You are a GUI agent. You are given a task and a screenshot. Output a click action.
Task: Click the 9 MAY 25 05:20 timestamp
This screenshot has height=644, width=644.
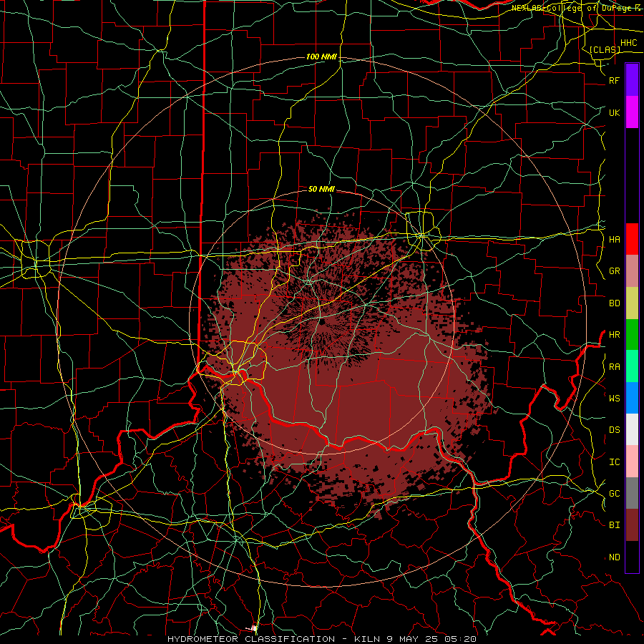[x=431, y=639]
